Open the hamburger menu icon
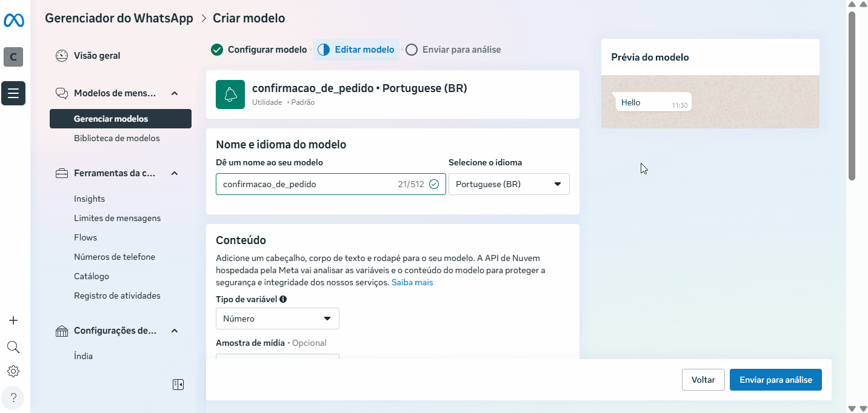The image size is (868, 413). 13,93
